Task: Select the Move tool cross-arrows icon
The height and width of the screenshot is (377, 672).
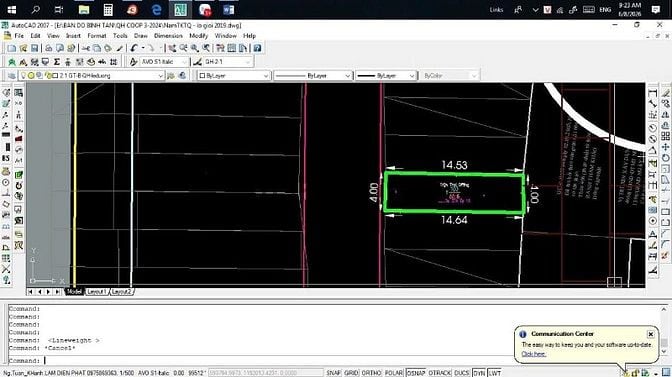Action: (665, 147)
